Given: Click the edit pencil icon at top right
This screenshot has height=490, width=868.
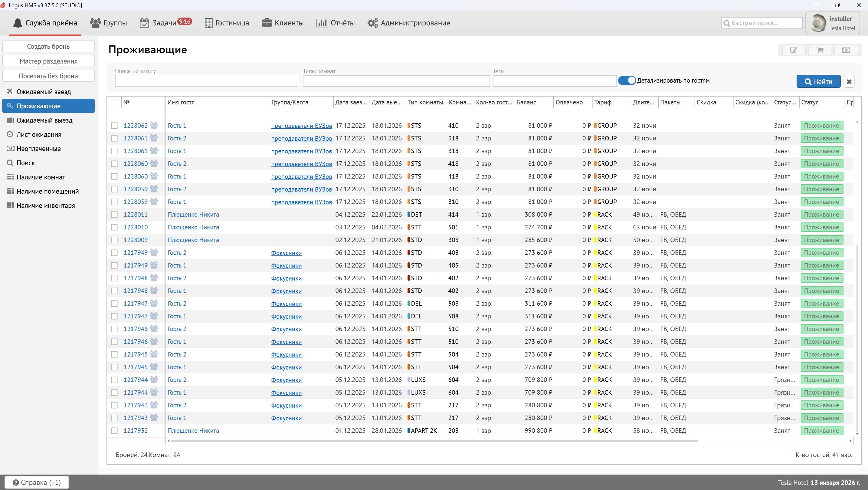Looking at the screenshot, I should coord(794,50).
